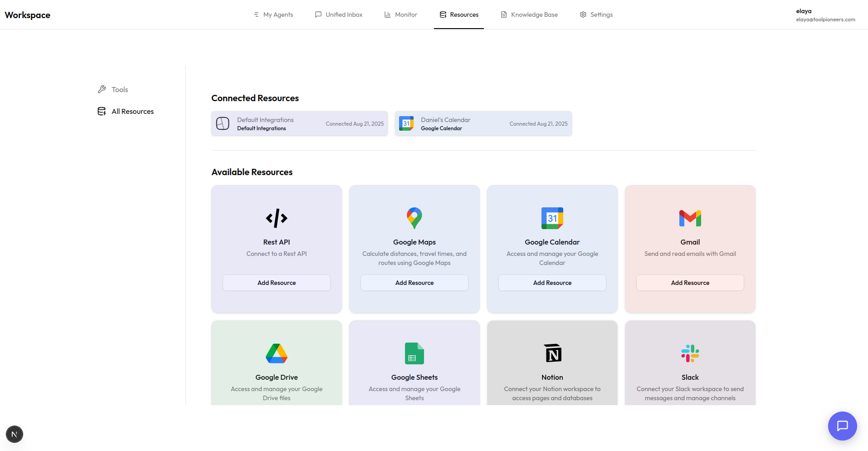
Task: Open the Settings page
Action: click(x=596, y=14)
